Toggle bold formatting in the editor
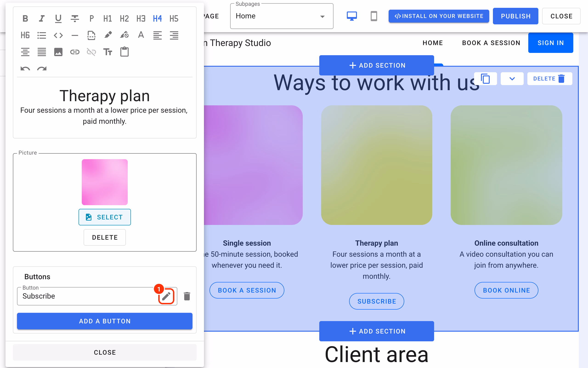Image resolution: width=588 pixels, height=368 pixels. point(25,18)
